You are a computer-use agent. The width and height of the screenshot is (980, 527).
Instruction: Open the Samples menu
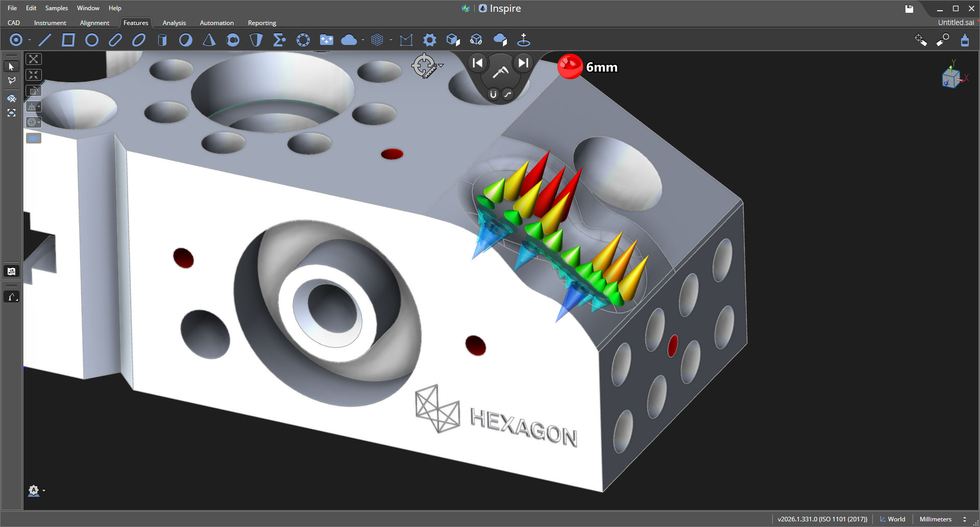tap(56, 8)
